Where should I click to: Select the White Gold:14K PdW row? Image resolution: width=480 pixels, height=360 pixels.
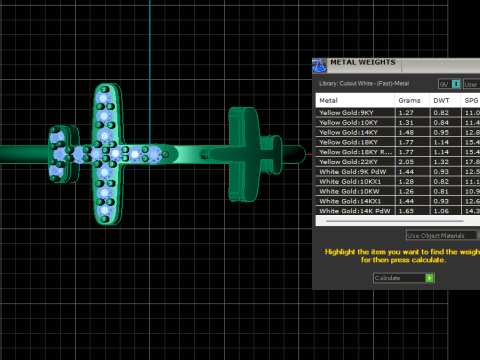398,211
